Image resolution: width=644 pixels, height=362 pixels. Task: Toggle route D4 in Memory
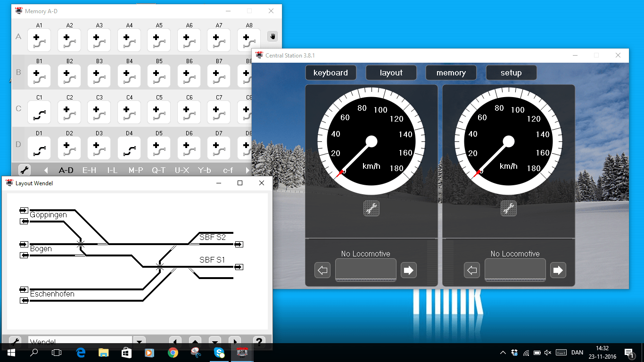[x=129, y=148]
